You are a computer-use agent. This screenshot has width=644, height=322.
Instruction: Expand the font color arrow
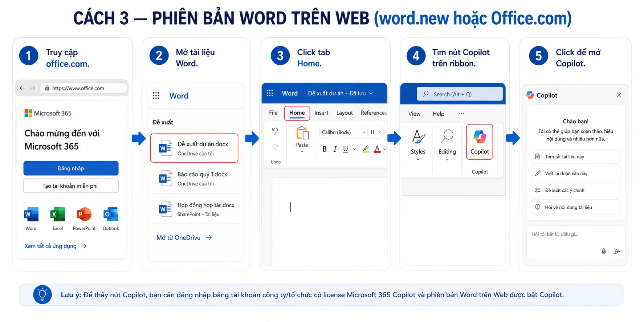click(384, 149)
